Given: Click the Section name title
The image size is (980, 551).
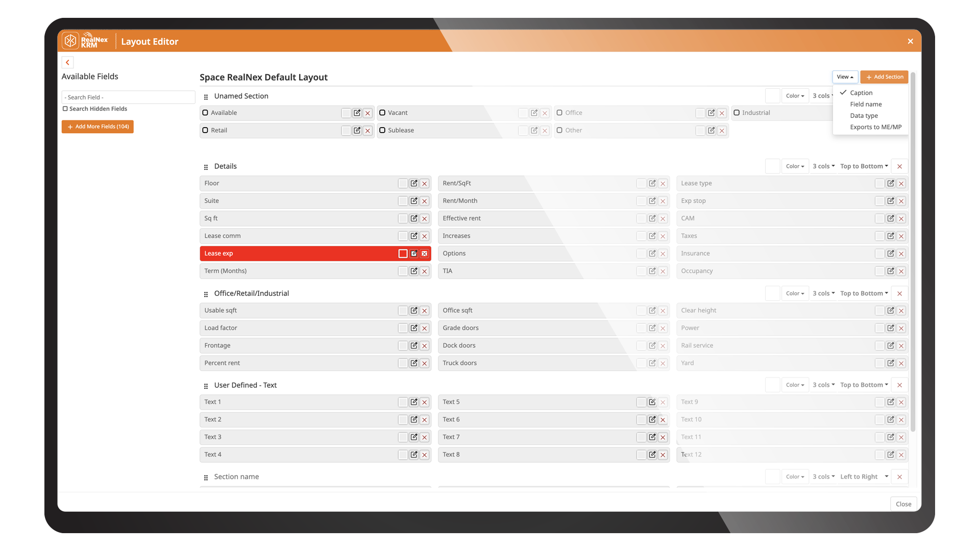Looking at the screenshot, I should (236, 477).
